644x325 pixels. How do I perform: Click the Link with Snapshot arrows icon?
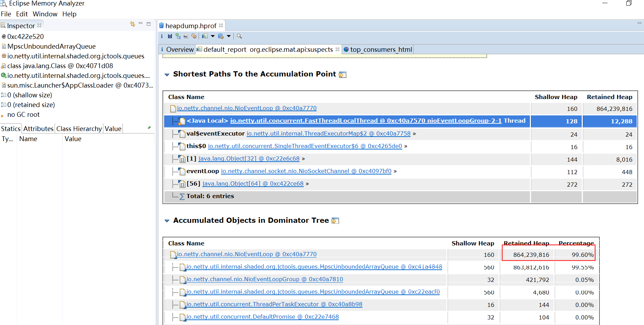click(x=133, y=24)
